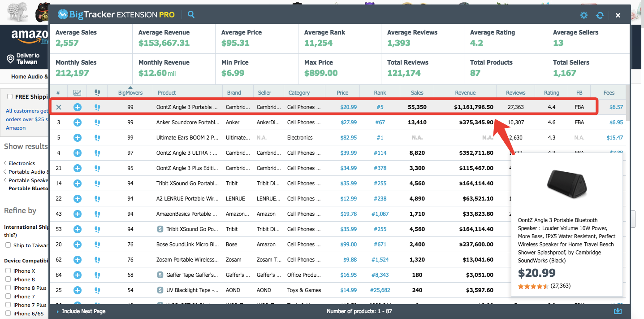The height and width of the screenshot is (319, 644).
Task: Open BigTracker settings gear
Action: pos(583,15)
